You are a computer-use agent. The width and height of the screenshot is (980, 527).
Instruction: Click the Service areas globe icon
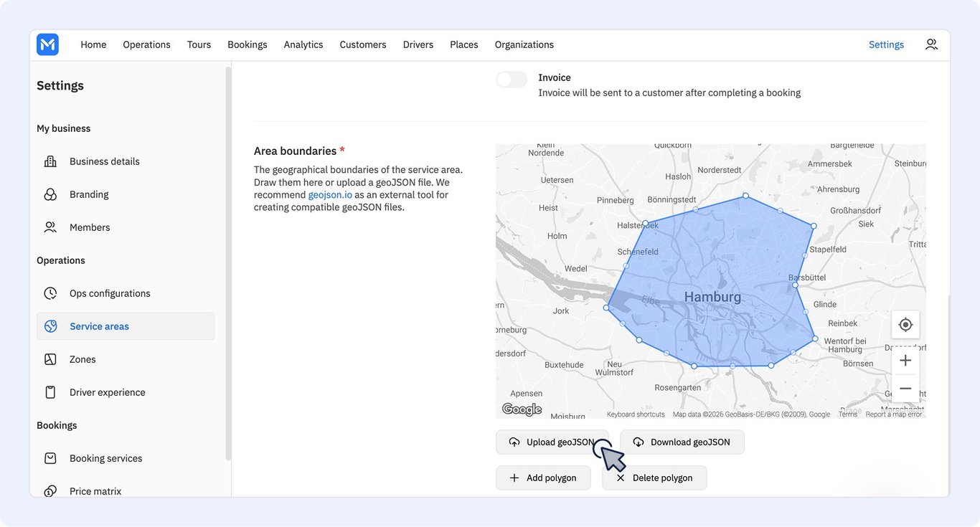[50, 326]
